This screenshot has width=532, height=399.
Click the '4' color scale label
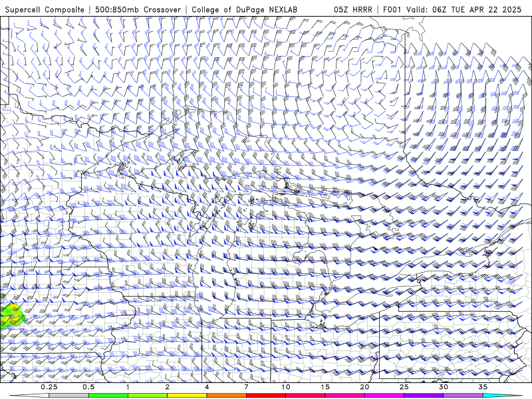click(207, 387)
